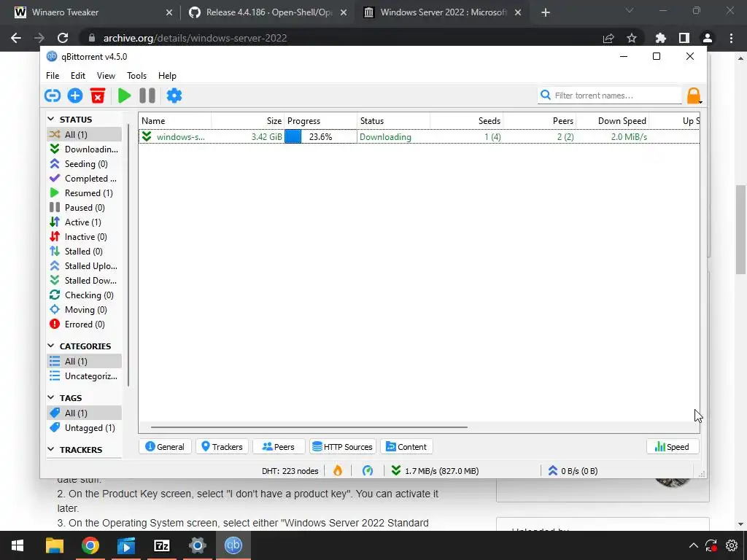Select the windows-s... torrent row

(x=419, y=136)
